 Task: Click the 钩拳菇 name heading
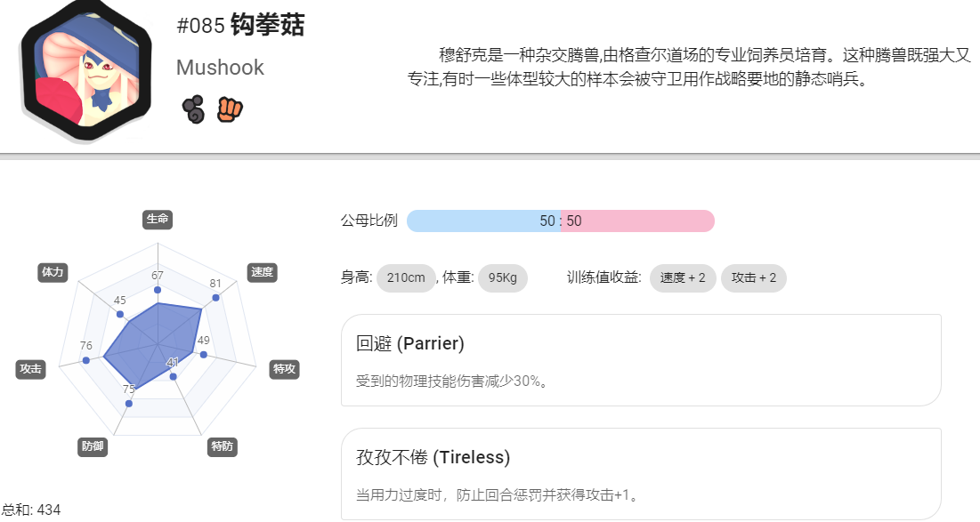point(268,26)
